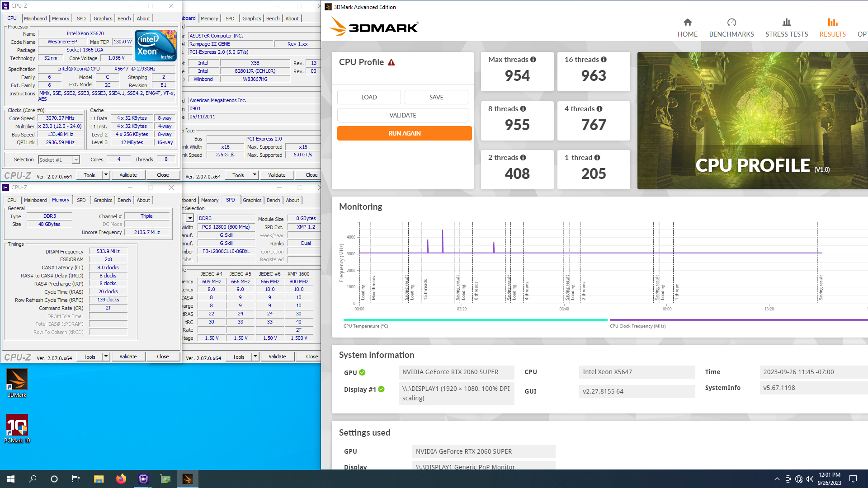Switch to SPD tab in top-right CPU-Z
The width and height of the screenshot is (868, 488).
(x=230, y=19)
